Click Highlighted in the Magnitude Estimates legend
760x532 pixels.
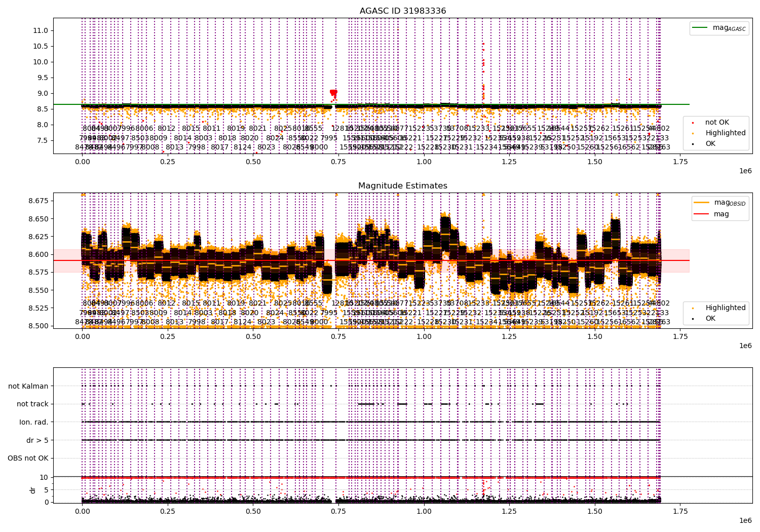coord(726,308)
